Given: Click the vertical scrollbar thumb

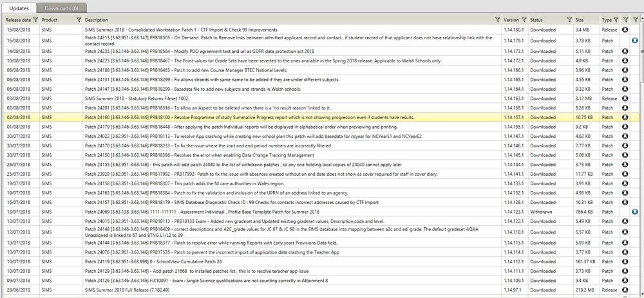Looking at the screenshot, I should click(x=642, y=53).
